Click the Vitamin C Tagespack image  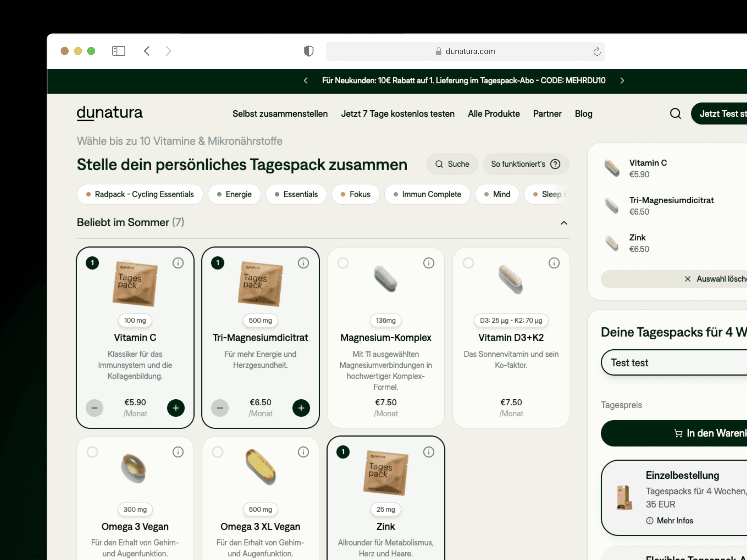point(135,284)
